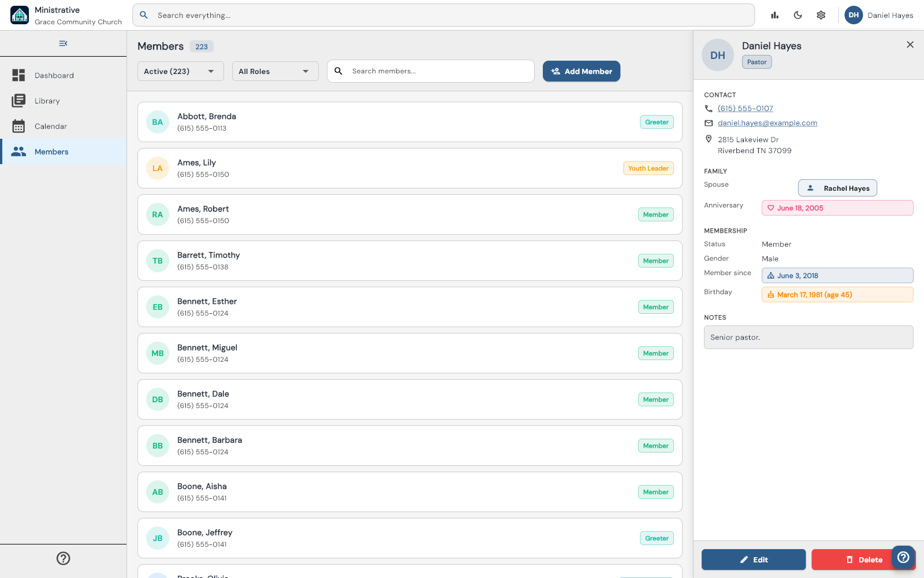Viewport: 924px width, 578px height.
Task: Open floating help bubble icon
Action: click(x=903, y=557)
